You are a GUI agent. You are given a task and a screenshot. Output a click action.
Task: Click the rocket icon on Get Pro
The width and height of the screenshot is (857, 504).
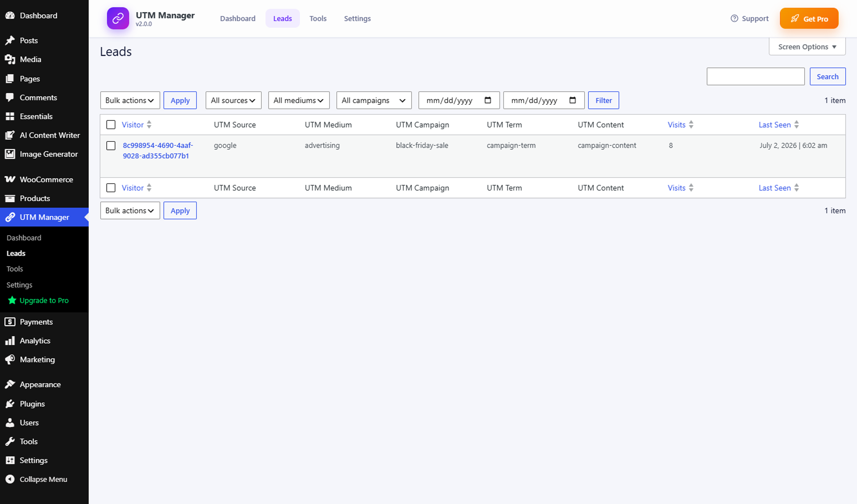click(795, 18)
